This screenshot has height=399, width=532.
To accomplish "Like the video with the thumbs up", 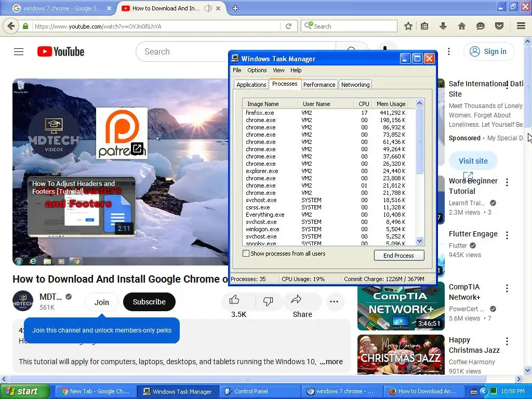I will tap(234, 300).
